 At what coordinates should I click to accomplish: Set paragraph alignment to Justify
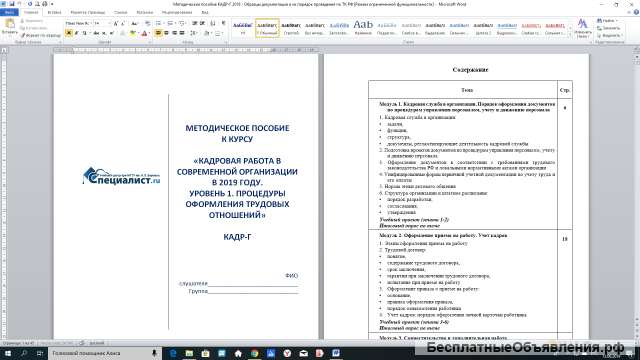coord(182,33)
